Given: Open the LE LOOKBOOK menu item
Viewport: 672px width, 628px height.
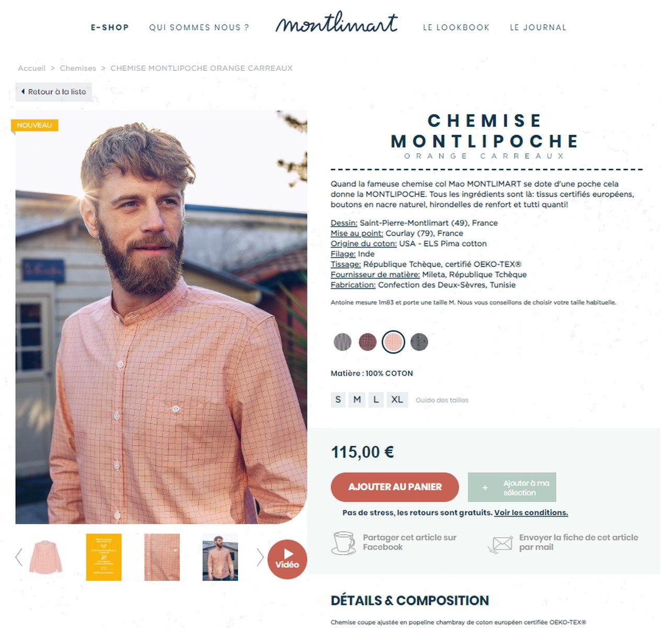Looking at the screenshot, I should pos(456,28).
